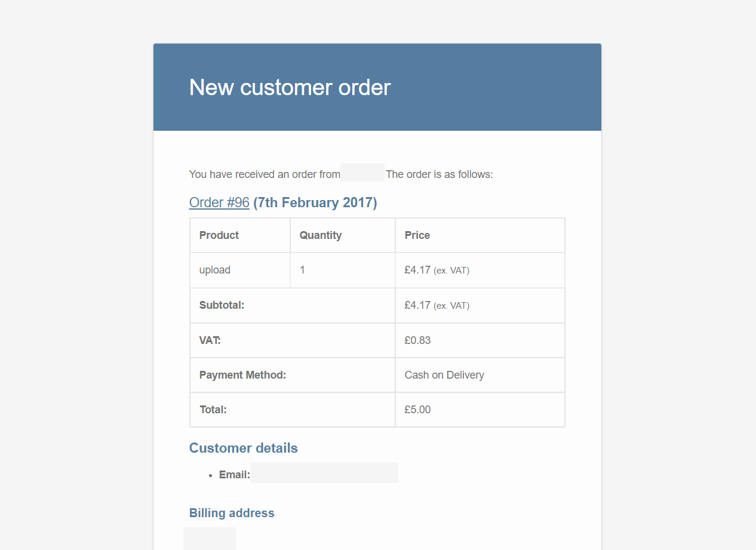The image size is (756, 550).
Task: Click the order total £5.00
Action: (417, 410)
